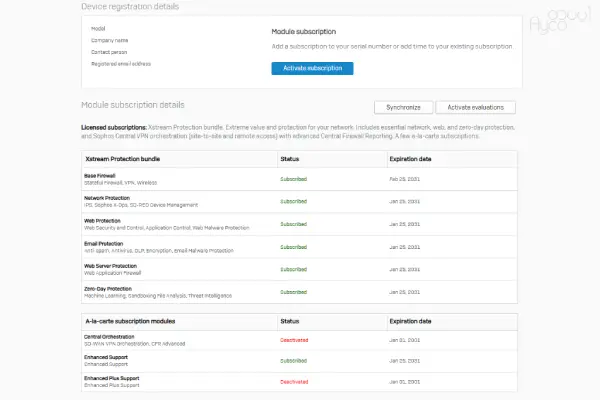Select the Enhanced Plus Support row title
This screenshot has height=400, width=600.
[112, 378]
